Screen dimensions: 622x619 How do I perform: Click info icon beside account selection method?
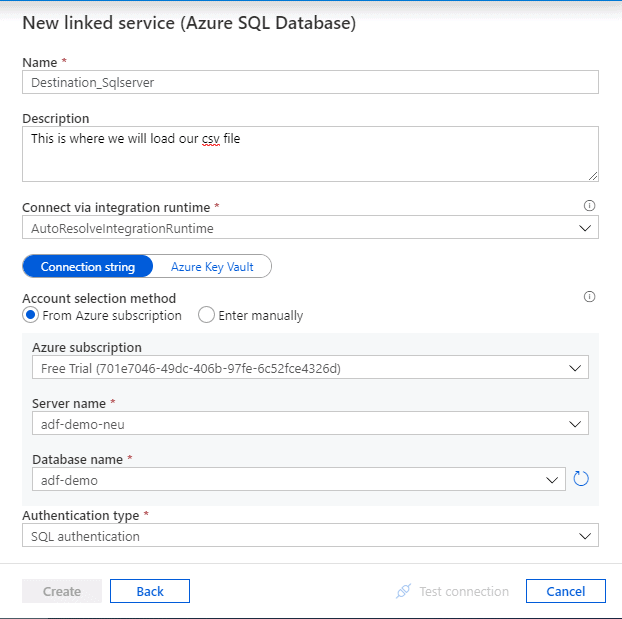coord(589,297)
